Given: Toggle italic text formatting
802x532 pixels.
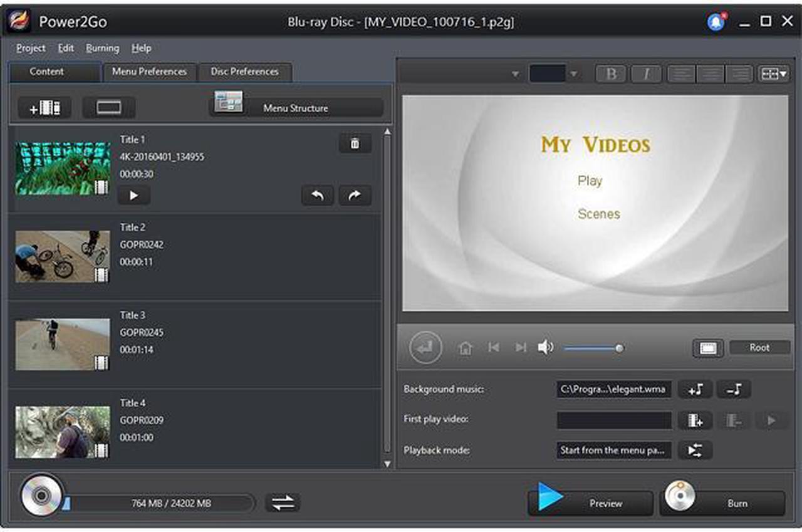Looking at the screenshot, I should point(646,74).
